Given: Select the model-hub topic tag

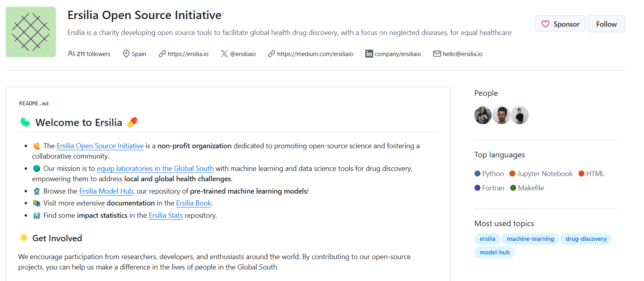Looking at the screenshot, I should pos(494,252).
